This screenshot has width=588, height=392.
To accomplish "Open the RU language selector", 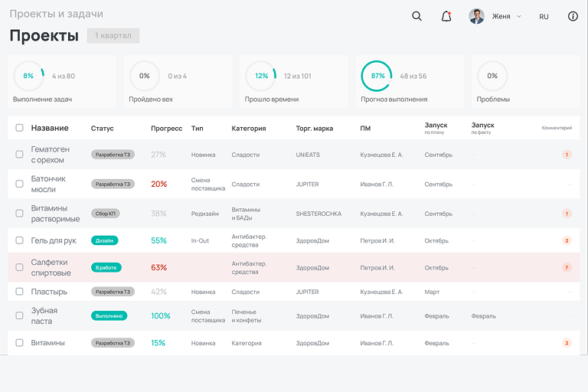I will click(544, 16).
